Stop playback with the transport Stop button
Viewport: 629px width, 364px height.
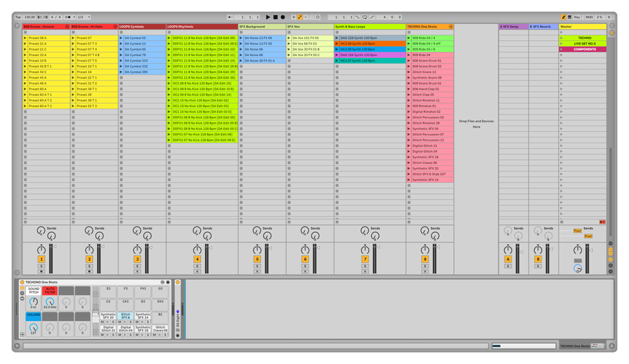pos(275,17)
